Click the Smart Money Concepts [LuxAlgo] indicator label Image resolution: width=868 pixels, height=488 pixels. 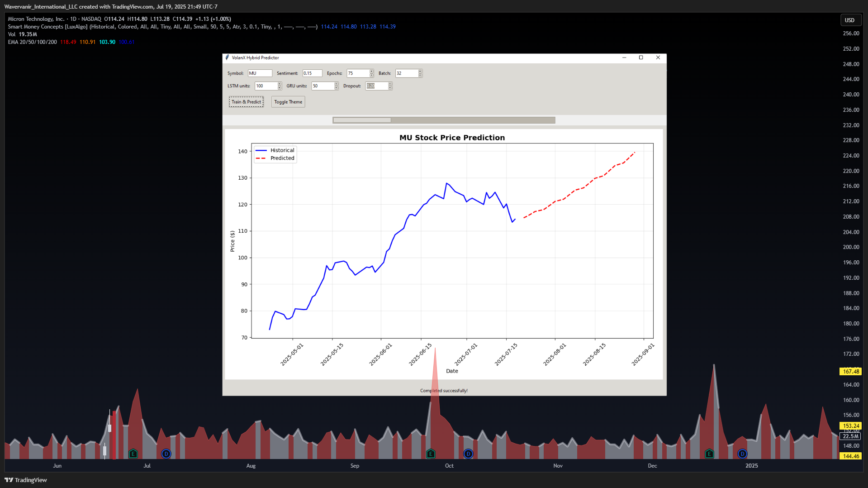pos(47,27)
